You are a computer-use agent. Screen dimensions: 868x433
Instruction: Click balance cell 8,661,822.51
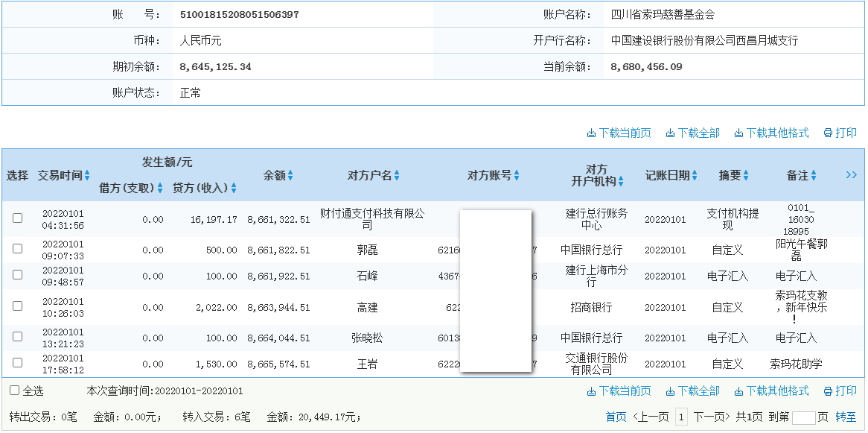pyautogui.click(x=278, y=250)
